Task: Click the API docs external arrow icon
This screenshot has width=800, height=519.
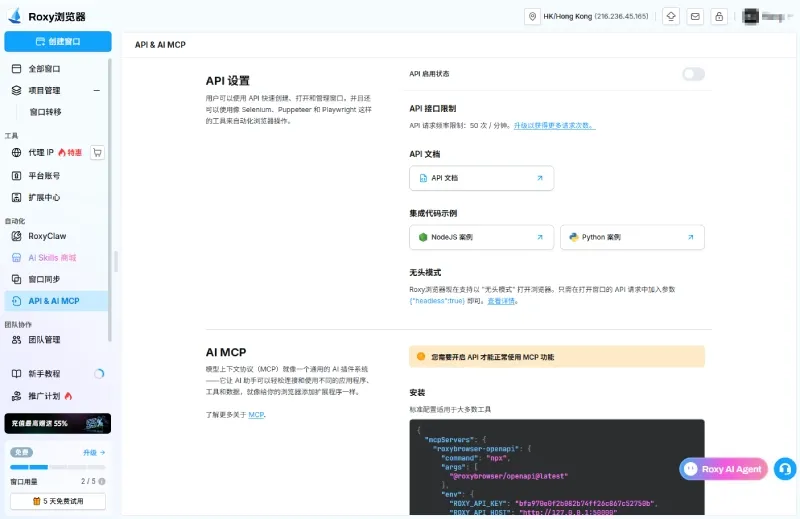Action: (x=540, y=178)
